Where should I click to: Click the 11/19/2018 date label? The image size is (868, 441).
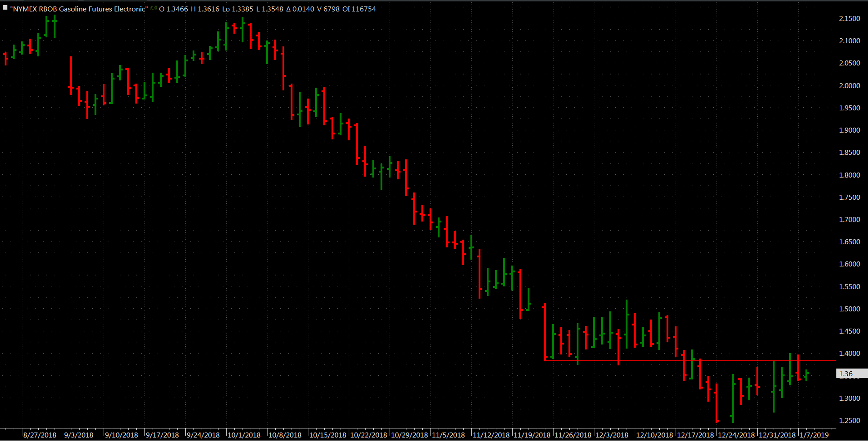(532, 435)
